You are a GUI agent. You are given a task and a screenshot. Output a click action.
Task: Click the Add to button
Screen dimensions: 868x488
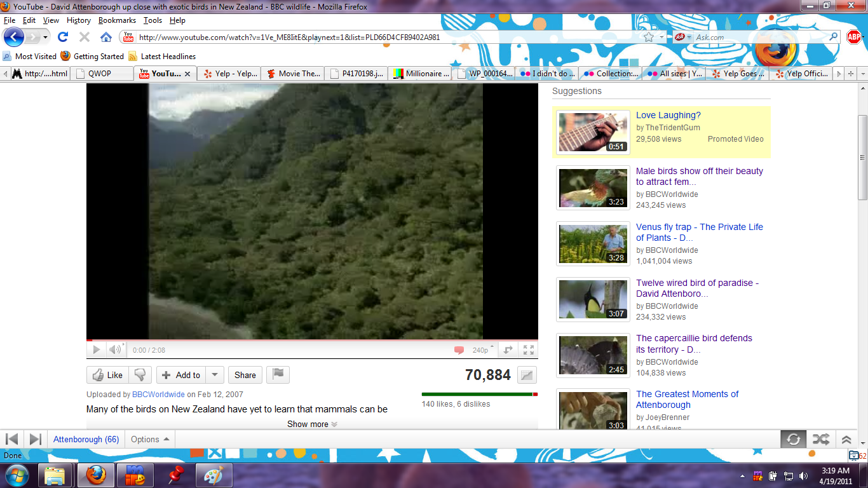click(x=182, y=375)
